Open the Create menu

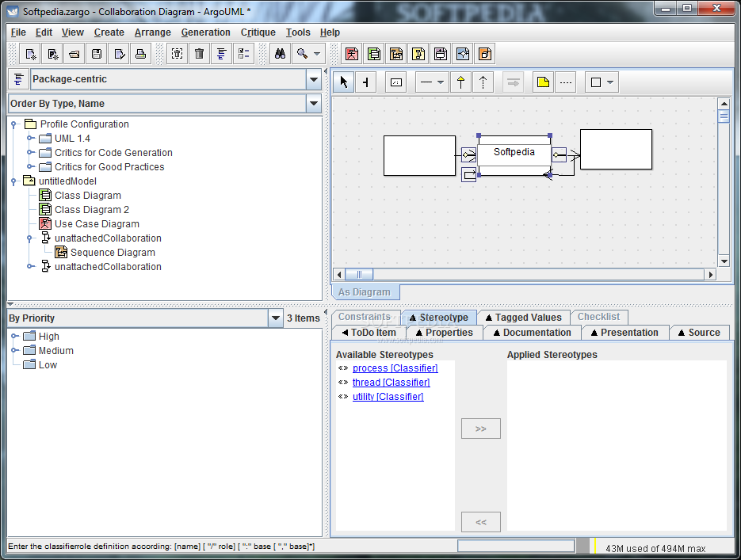(109, 32)
